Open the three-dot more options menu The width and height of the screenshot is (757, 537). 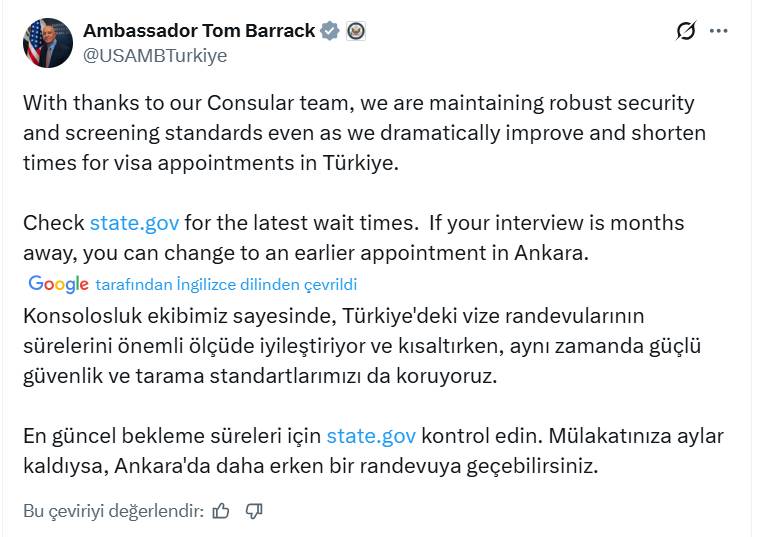pos(718,31)
